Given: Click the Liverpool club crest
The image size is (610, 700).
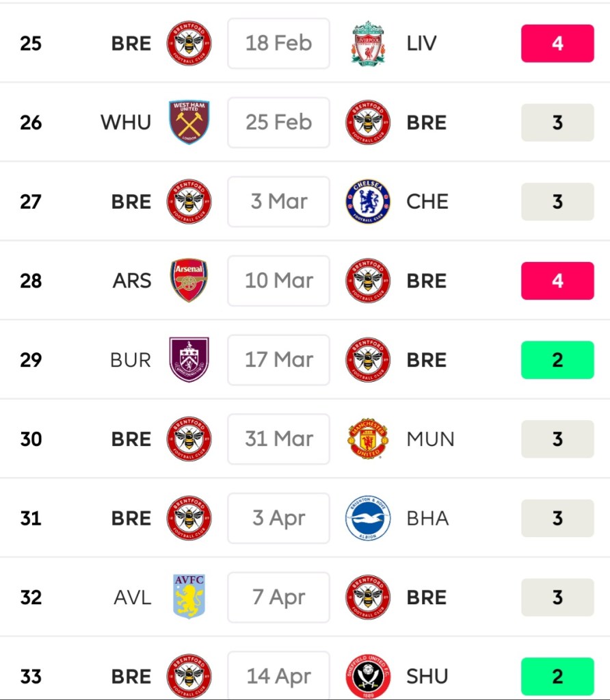Looking at the screenshot, I should point(368,43).
